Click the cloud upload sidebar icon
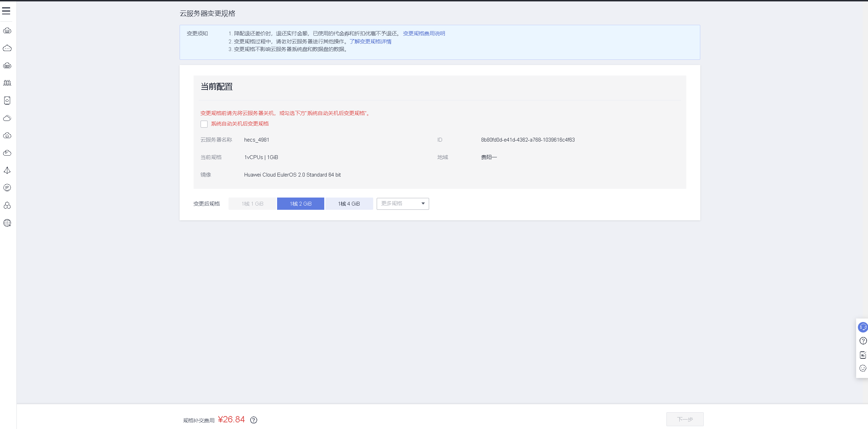Viewport: 868px width, 429px height. pyautogui.click(x=7, y=135)
